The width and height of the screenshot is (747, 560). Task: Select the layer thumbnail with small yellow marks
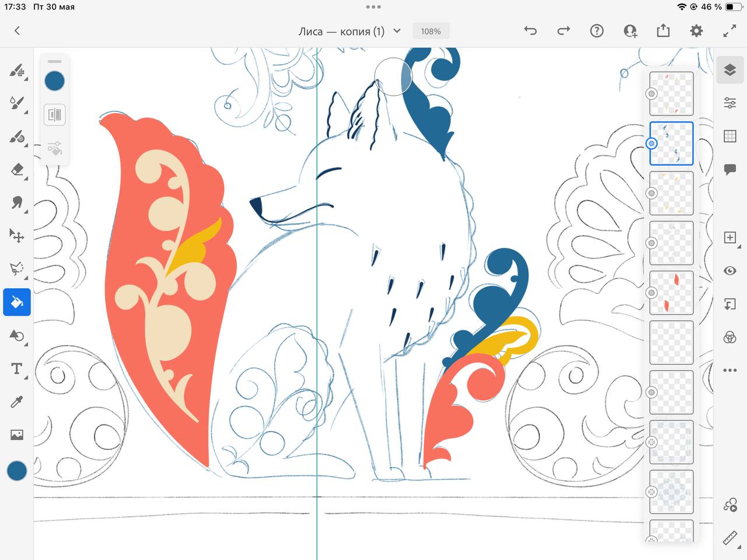(672, 193)
